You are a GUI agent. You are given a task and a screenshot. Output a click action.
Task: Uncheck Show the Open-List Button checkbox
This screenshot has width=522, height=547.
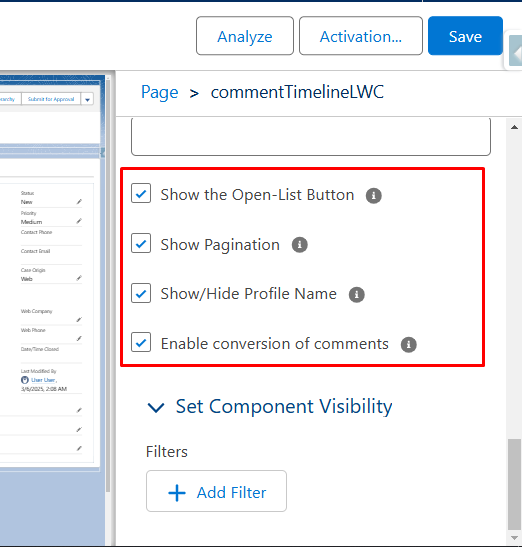[x=141, y=193]
